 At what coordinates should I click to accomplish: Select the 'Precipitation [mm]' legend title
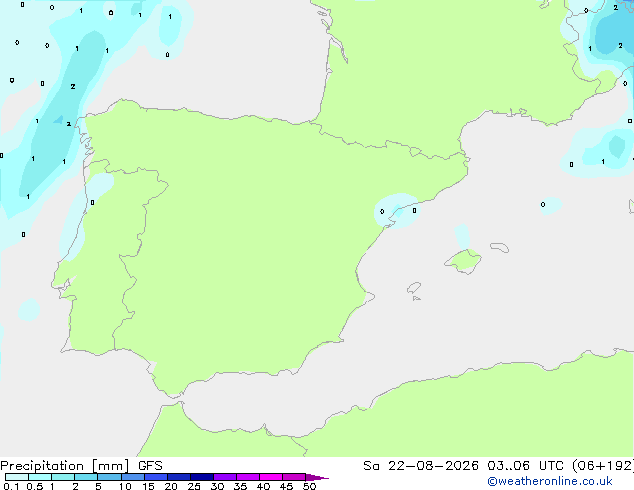[x=65, y=466]
